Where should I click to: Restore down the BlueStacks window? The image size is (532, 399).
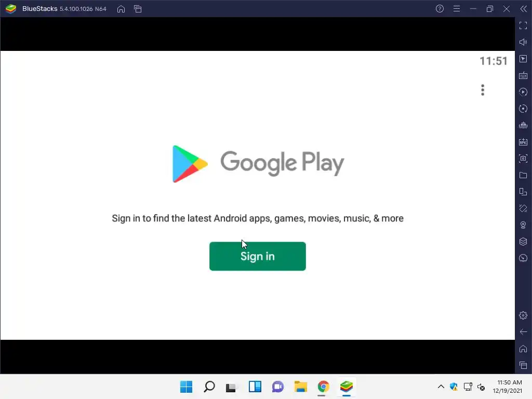click(490, 9)
